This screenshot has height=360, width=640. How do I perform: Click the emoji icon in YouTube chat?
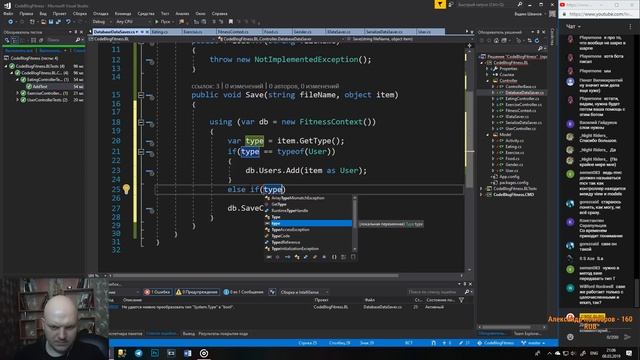pos(570,337)
